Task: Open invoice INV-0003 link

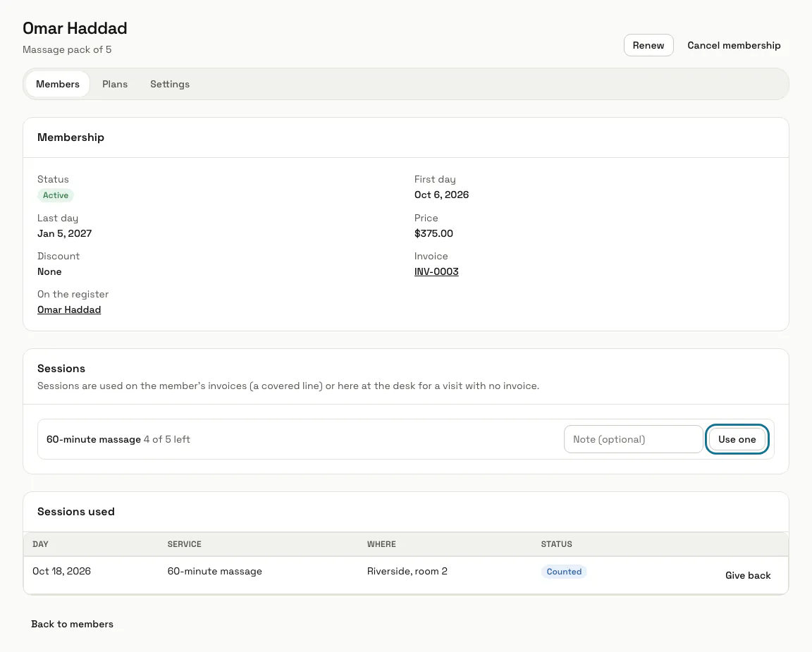Action: coord(436,271)
